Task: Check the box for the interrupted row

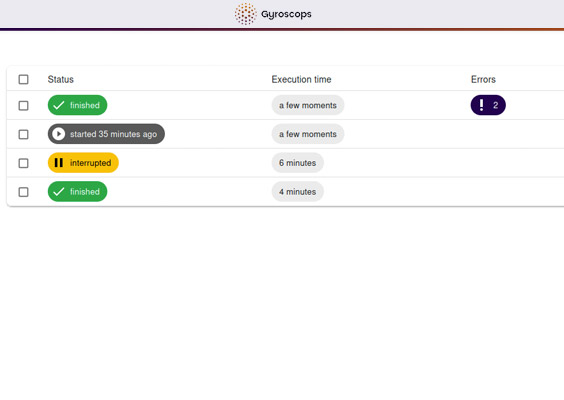Action: (x=23, y=163)
